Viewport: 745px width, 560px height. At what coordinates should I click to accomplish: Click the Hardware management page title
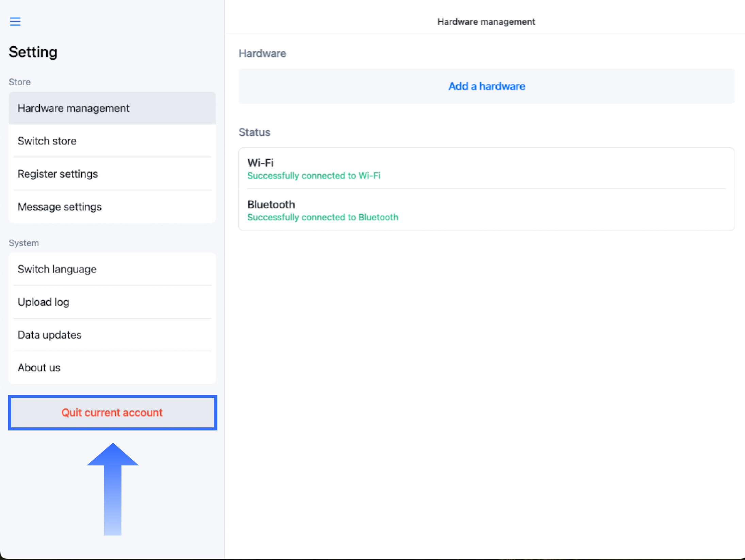point(486,22)
